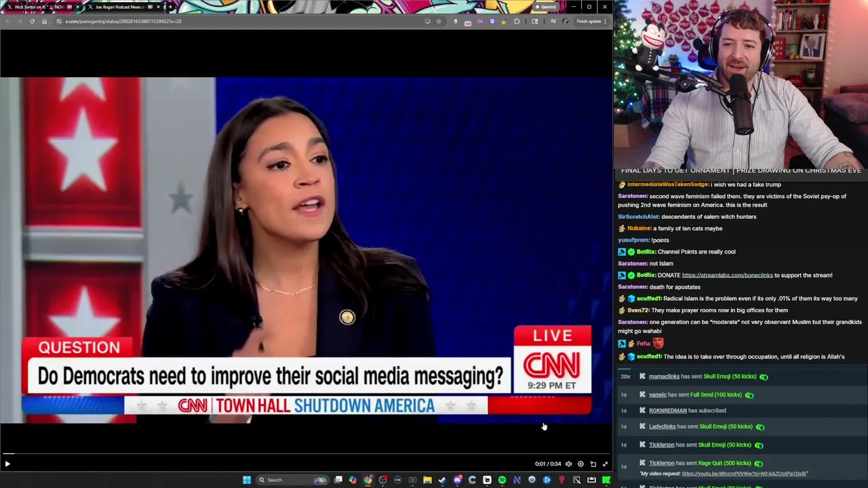Play the video with the play button
This screenshot has height=488, width=868.
coord(7,464)
